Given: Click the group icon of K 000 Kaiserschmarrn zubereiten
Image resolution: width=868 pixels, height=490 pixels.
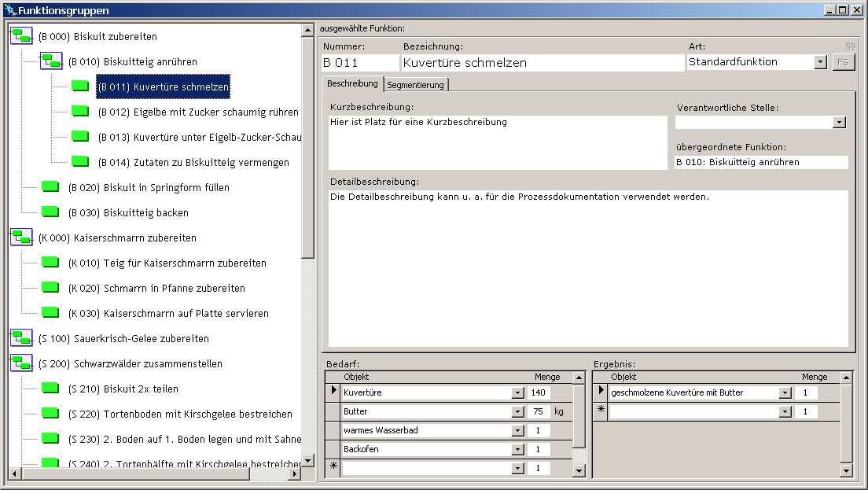Looking at the screenshot, I should point(21,238).
